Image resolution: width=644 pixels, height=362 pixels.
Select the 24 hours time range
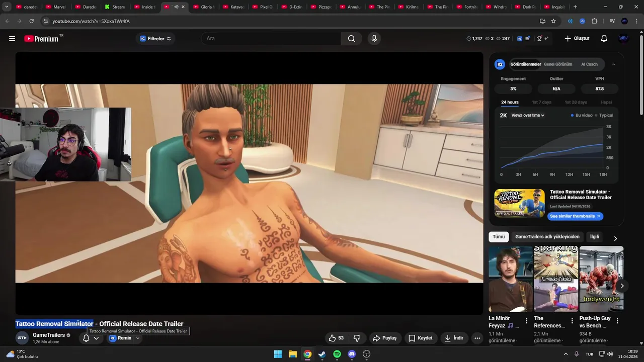click(510, 103)
